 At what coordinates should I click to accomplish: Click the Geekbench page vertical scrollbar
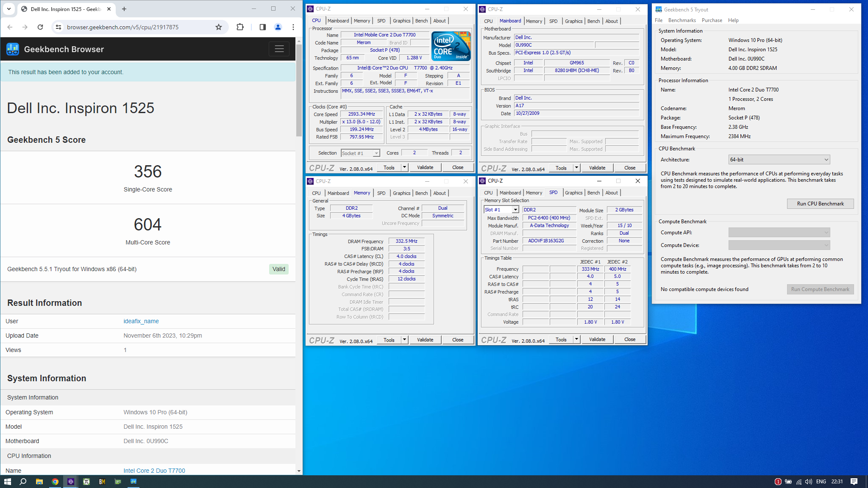click(x=299, y=90)
